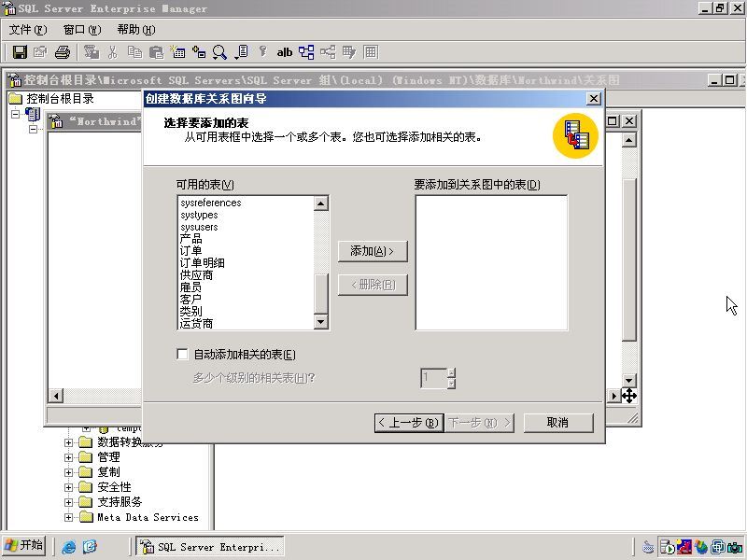
Task: Click the related table levels spinner field
Action: coord(434,378)
